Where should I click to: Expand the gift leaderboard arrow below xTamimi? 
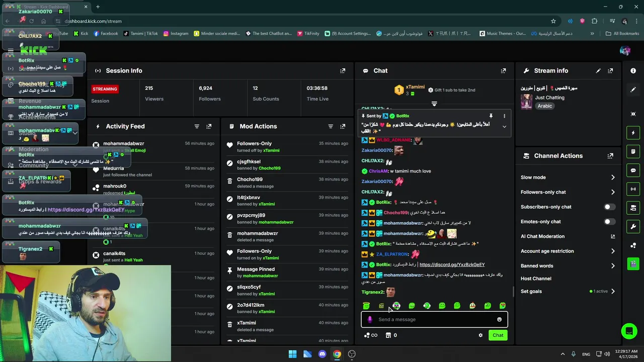point(434,104)
